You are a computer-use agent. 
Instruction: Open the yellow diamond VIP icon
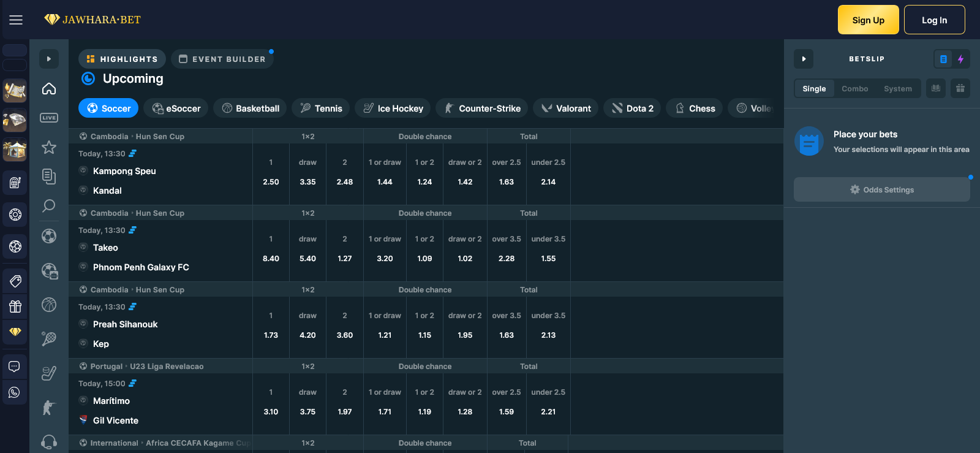tap(15, 332)
